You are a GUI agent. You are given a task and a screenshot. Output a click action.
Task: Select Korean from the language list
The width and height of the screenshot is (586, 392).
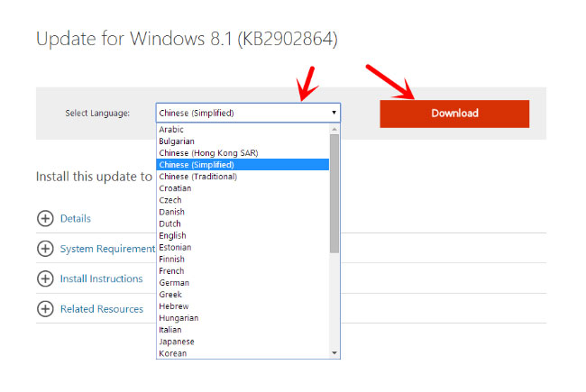[243, 353]
